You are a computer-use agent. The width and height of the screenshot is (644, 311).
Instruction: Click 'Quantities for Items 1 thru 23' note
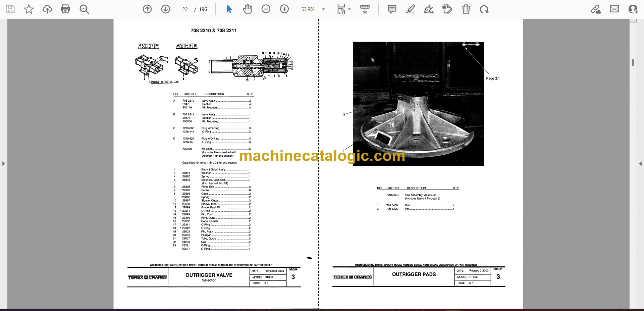point(209,163)
